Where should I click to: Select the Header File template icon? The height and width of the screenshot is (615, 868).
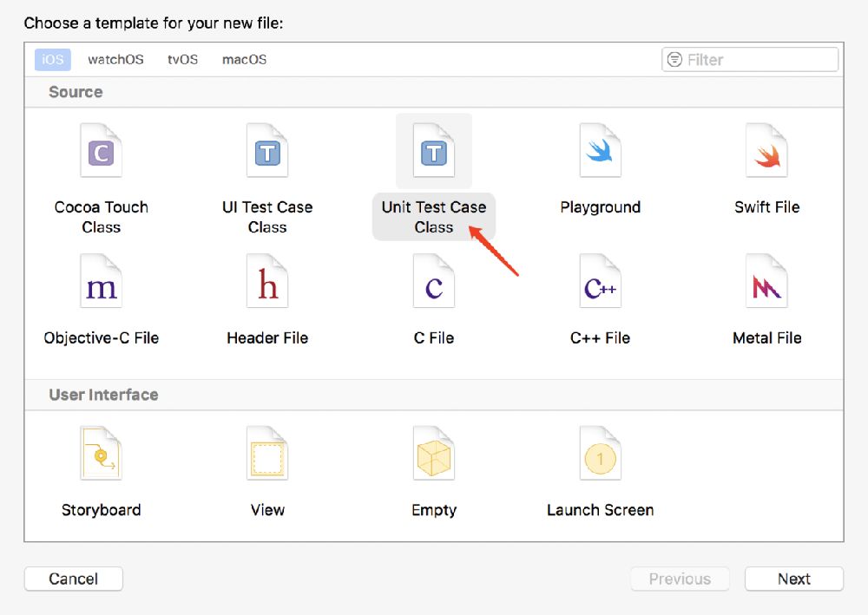click(267, 282)
